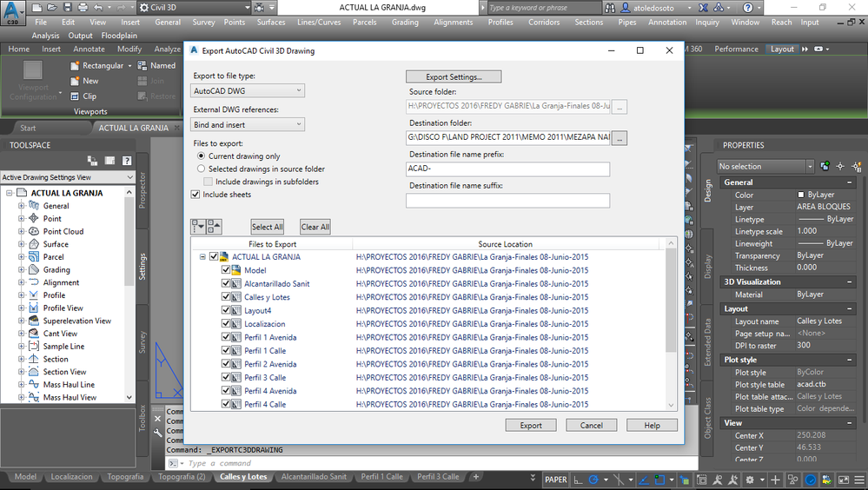The image size is (868, 490).
Task: Select Selected drawings in source folder option
Action: (201, 169)
